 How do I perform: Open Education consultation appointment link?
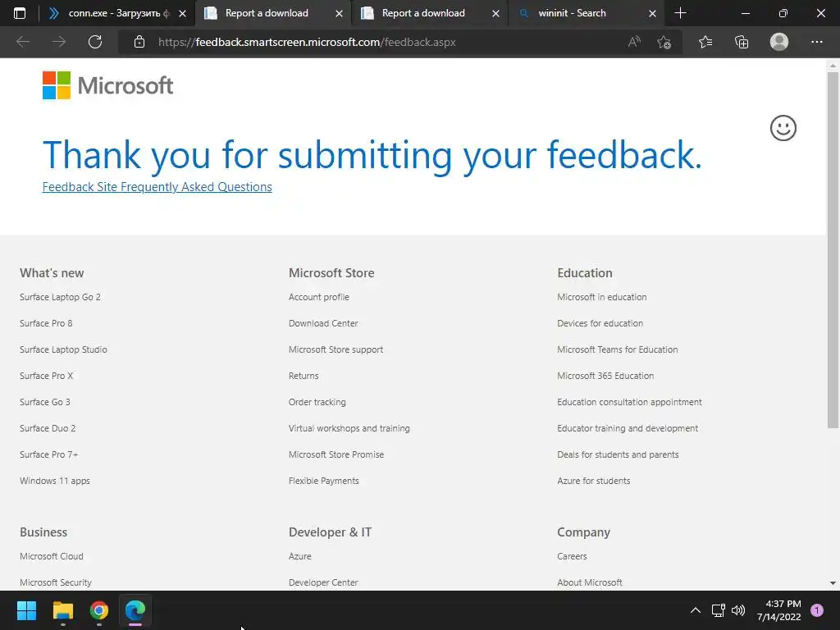point(629,402)
